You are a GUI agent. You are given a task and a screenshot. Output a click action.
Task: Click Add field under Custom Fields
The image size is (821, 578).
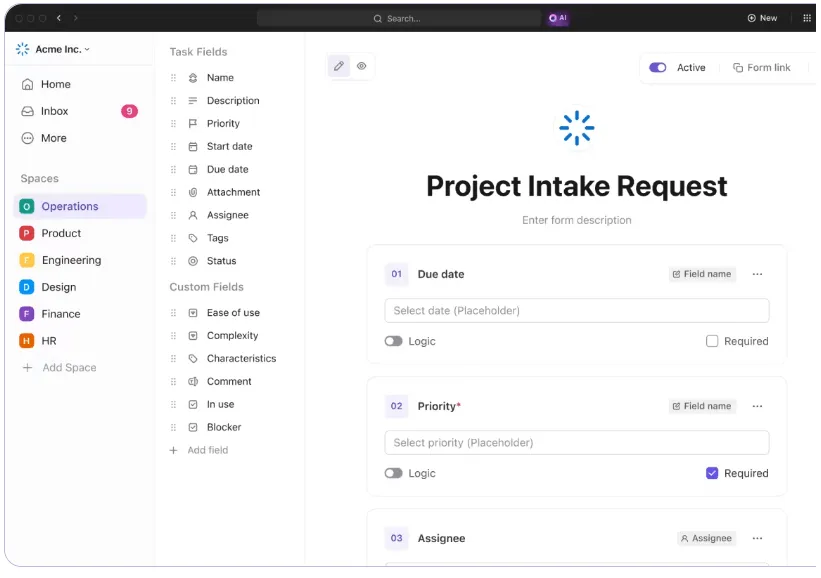coord(199,450)
